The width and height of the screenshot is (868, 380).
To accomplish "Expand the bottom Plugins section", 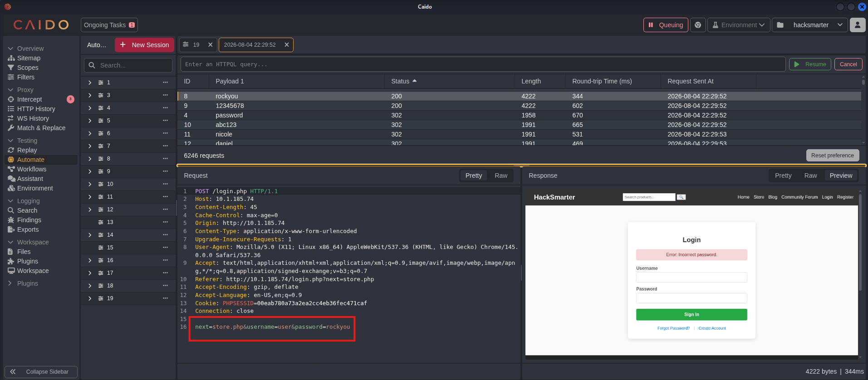I will (x=23, y=283).
